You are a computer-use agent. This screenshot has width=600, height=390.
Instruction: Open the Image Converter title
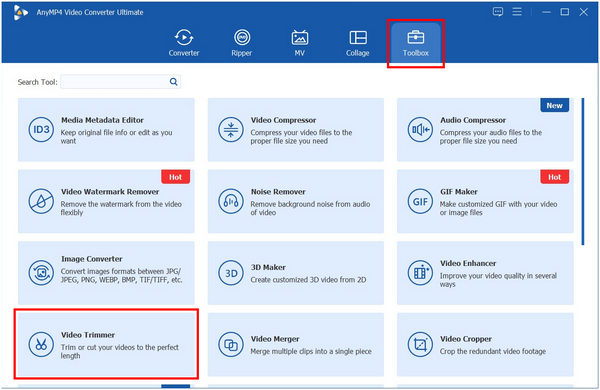pyautogui.click(x=91, y=259)
